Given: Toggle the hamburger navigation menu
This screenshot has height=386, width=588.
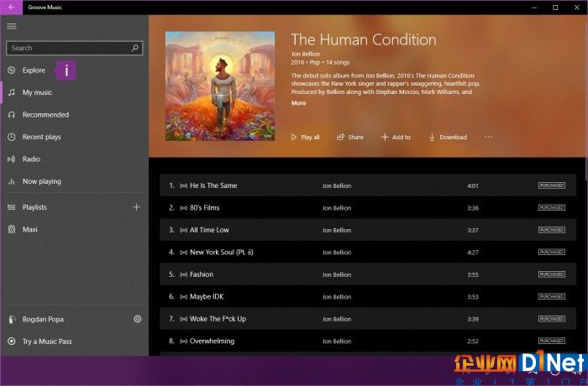Looking at the screenshot, I should pos(12,26).
